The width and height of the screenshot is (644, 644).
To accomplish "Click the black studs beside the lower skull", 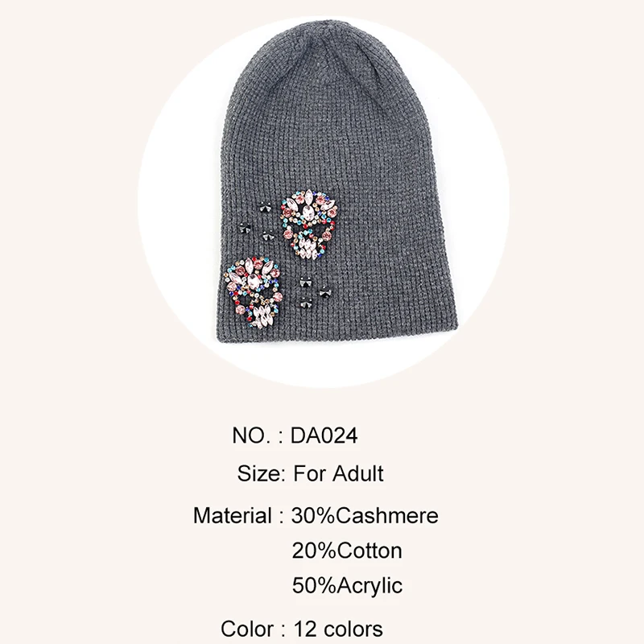I will click(313, 293).
